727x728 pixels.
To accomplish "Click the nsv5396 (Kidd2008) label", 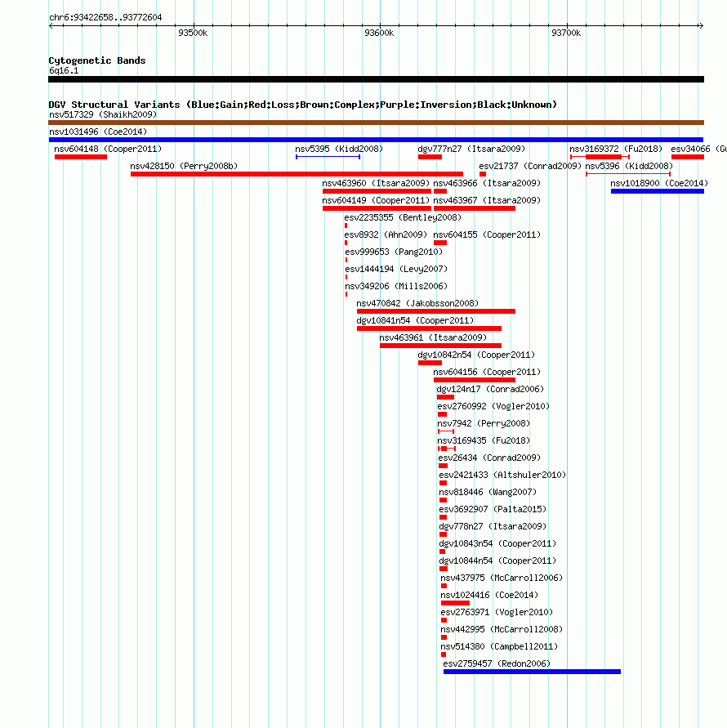I will (x=629, y=166).
